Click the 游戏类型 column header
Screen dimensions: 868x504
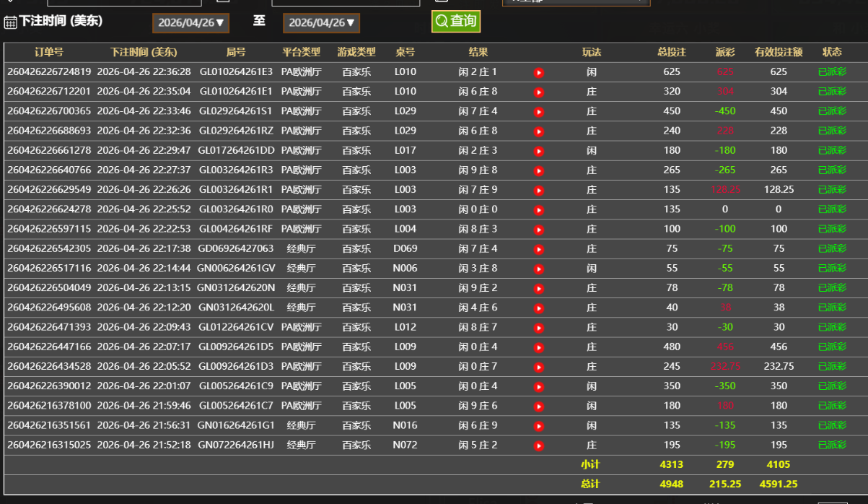(356, 52)
